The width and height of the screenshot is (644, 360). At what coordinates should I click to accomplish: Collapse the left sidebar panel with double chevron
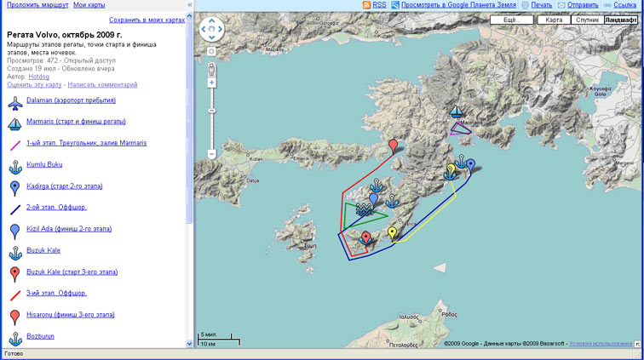(x=189, y=5)
